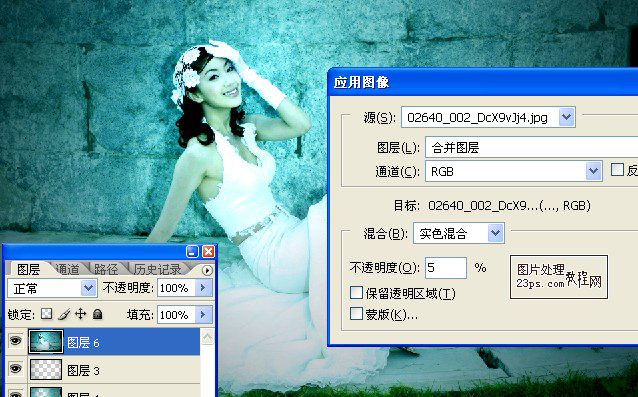Image resolution: width=638 pixels, height=397 pixels.
Task: Open the layer opacity slider arrow
Action: point(203,288)
